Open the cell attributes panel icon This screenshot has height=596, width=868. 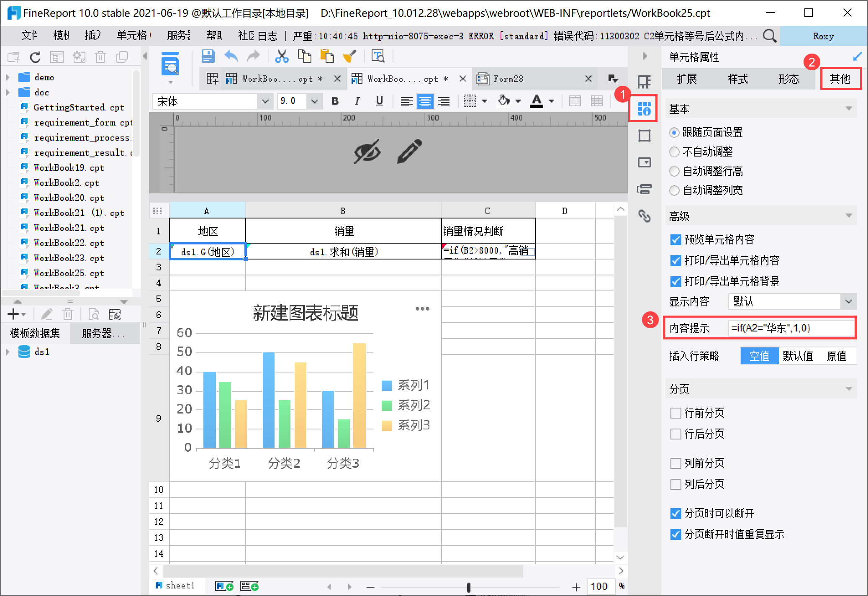[644, 108]
